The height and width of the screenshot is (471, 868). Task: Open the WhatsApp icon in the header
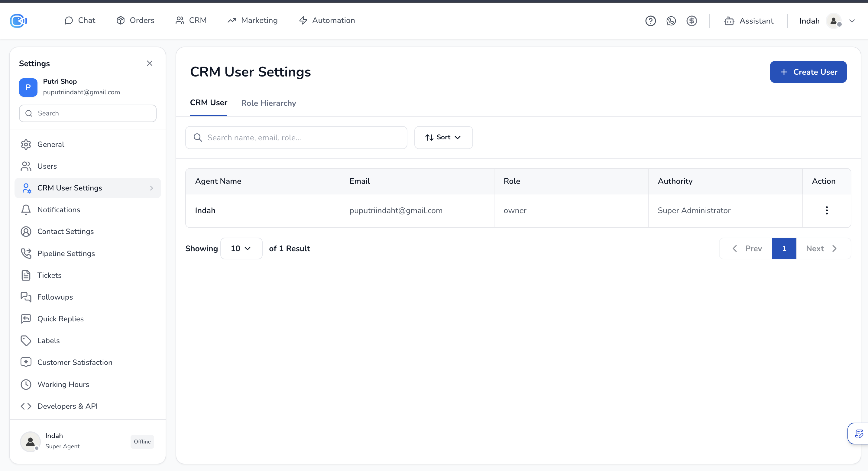point(671,21)
